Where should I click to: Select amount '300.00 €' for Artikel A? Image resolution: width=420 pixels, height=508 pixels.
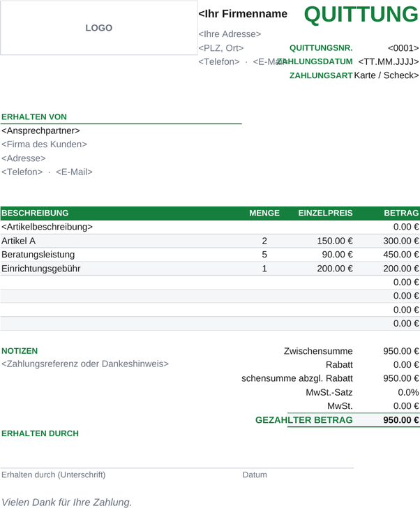(x=401, y=241)
